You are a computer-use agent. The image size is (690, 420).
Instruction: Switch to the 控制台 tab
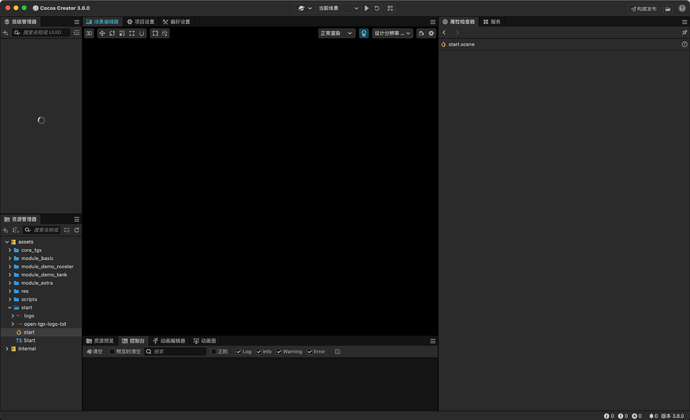[x=133, y=341]
